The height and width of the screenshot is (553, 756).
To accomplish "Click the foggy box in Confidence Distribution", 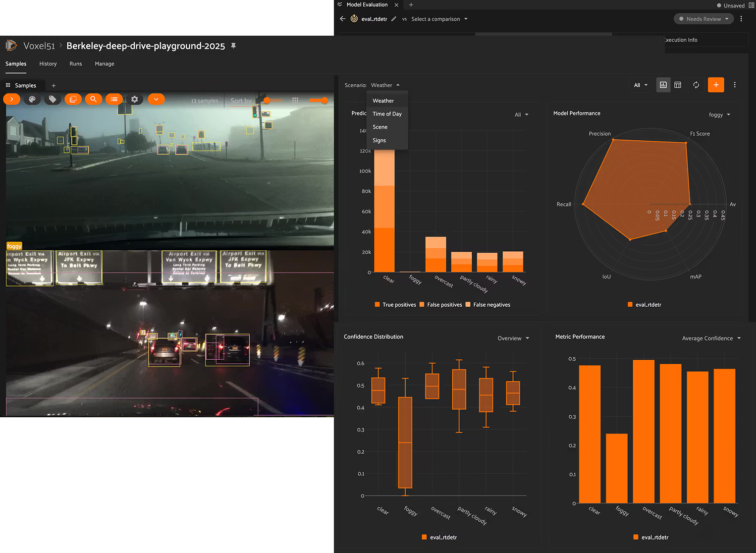I will click(405, 442).
